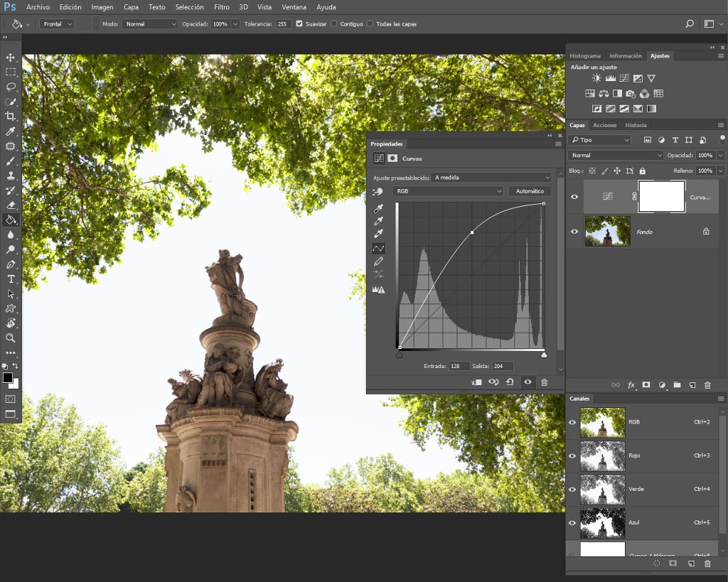Select the Lasso tool
Screen dimensions: 728x582
[x=10, y=87]
